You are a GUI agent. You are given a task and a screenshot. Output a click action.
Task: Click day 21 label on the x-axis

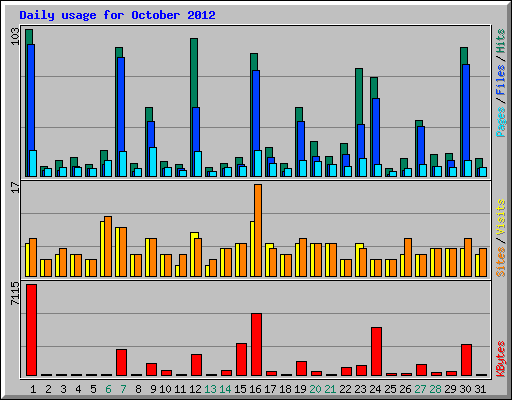[330, 389]
